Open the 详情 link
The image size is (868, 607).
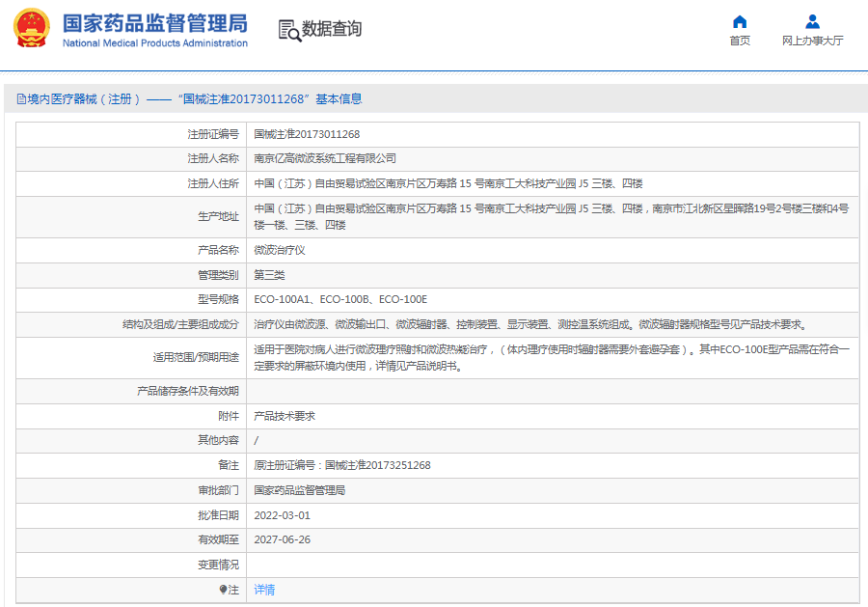(x=264, y=590)
